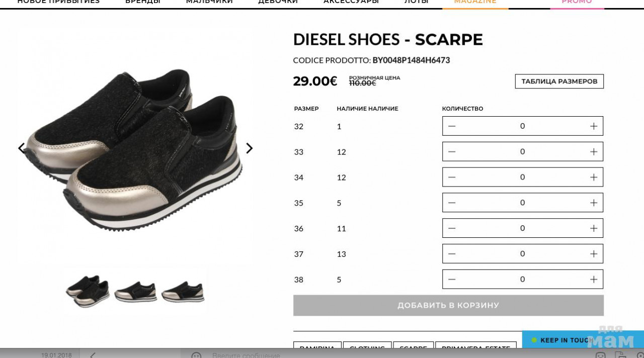Viewport: 644px width, 358px height.
Task: Increase quantity for size 32
Action: pos(594,126)
